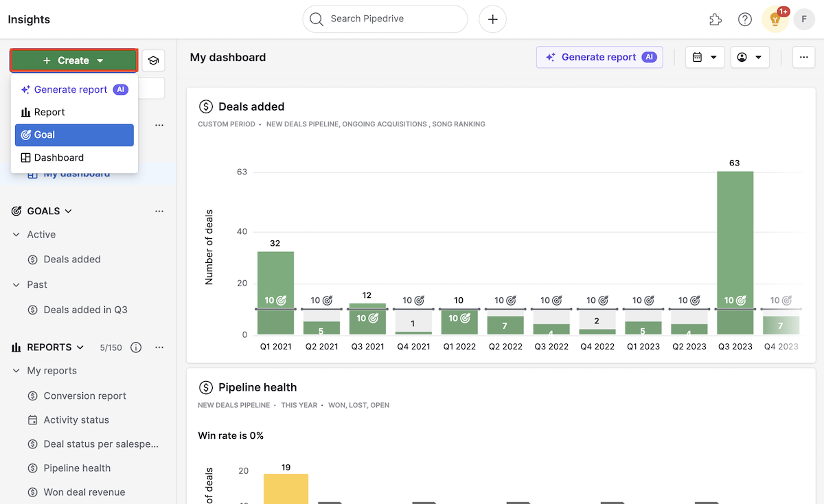The height and width of the screenshot is (504, 824).
Task: Click the Q2 2022 bar showing 7
Action: pos(505,325)
